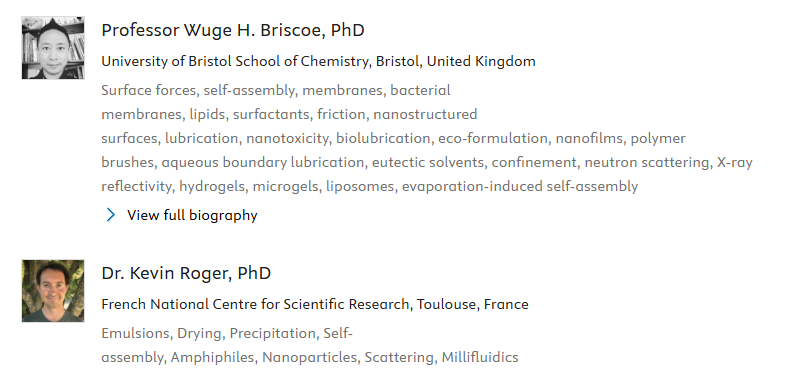Click the 'nanotoxicity' keyword

point(286,139)
